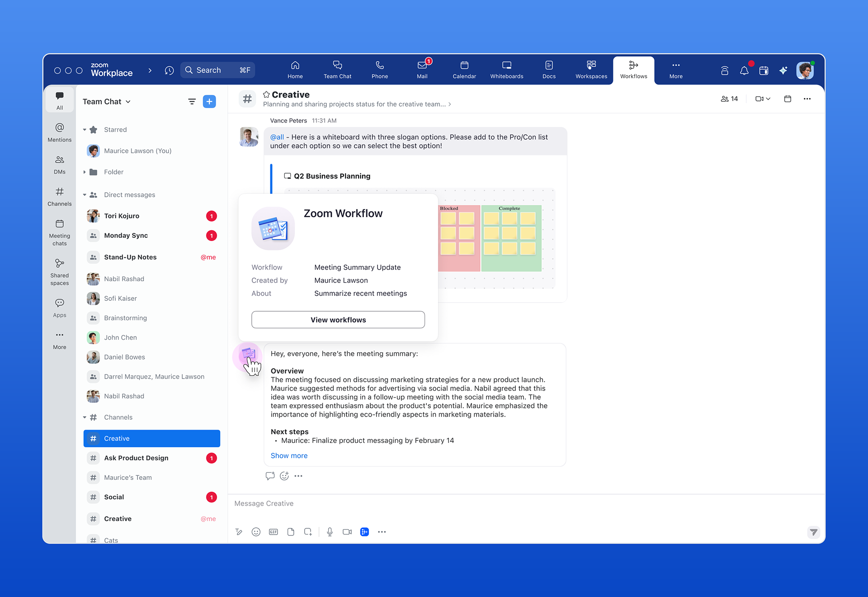Viewport: 868px width, 597px height.
Task: Send the message with send button
Action: point(814,532)
